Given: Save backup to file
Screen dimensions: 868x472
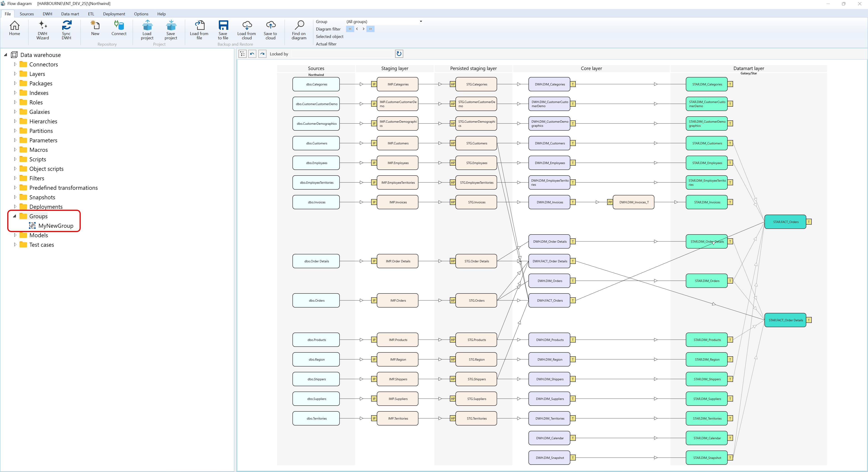Looking at the screenshot, I should (x=223, y=30).
